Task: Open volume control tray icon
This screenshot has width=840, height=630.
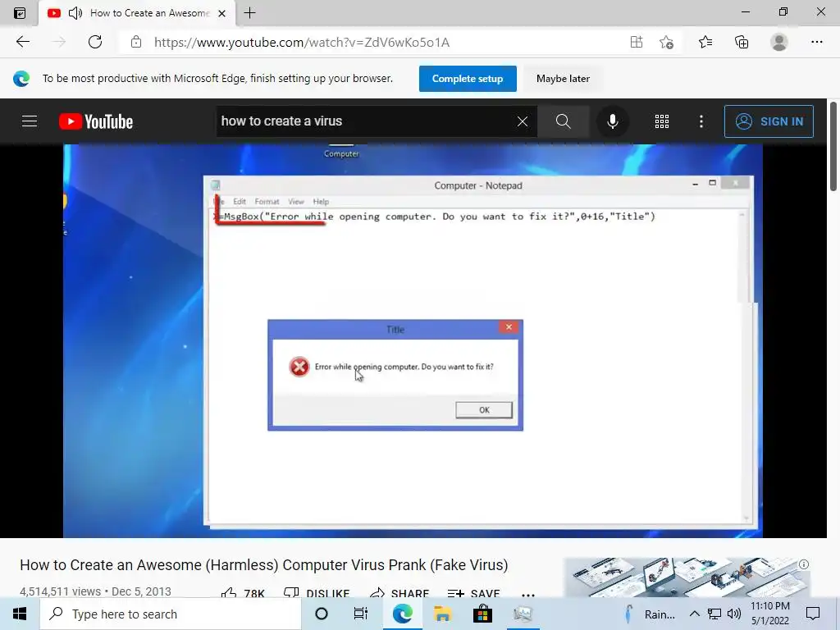Action: point(734,614)
